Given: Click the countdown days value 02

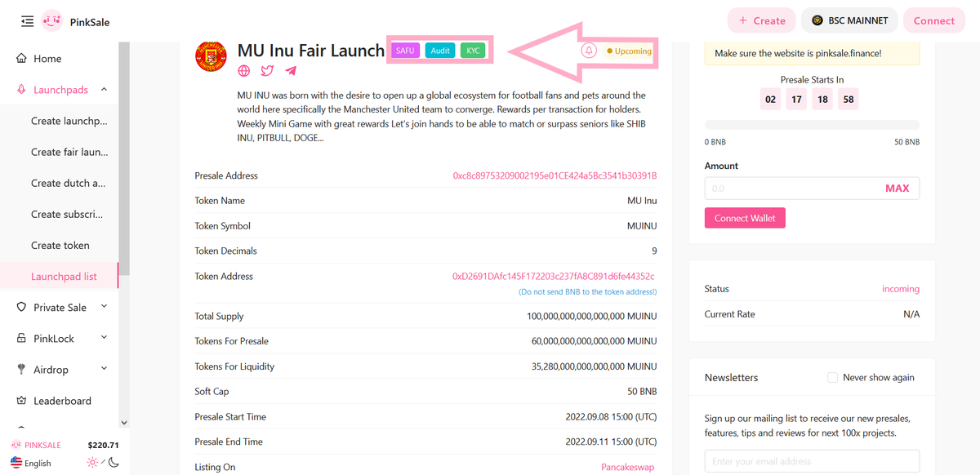Looking at the screenshot, I should coord(770,100).
